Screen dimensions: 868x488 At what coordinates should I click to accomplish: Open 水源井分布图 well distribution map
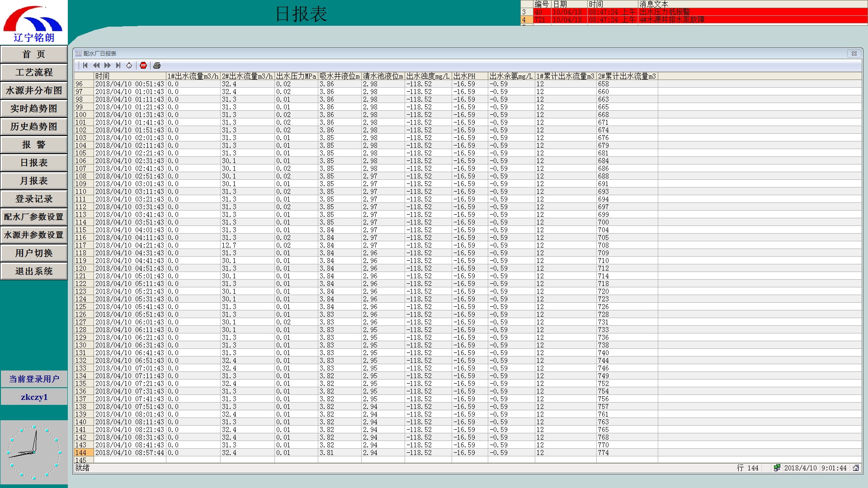point(34,90)
